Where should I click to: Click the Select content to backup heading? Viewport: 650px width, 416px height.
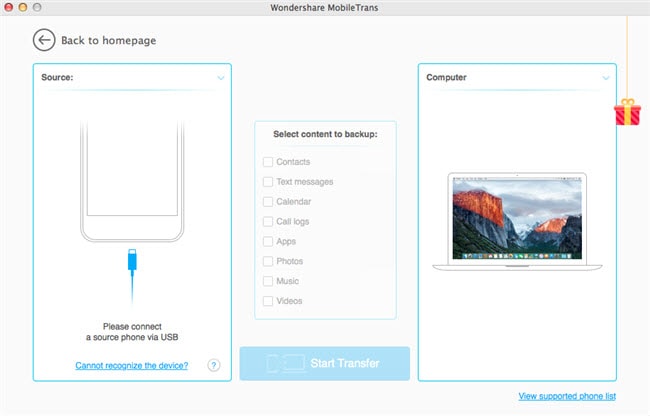(x=325, y=134)
